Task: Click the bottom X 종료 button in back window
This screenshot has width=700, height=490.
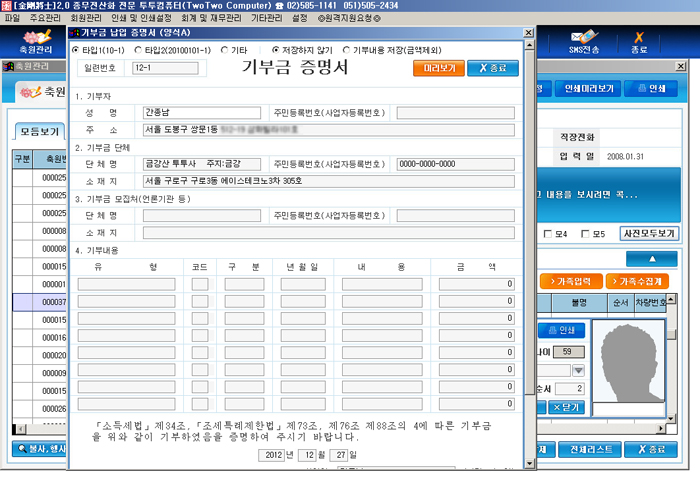Action: [651, 449]
